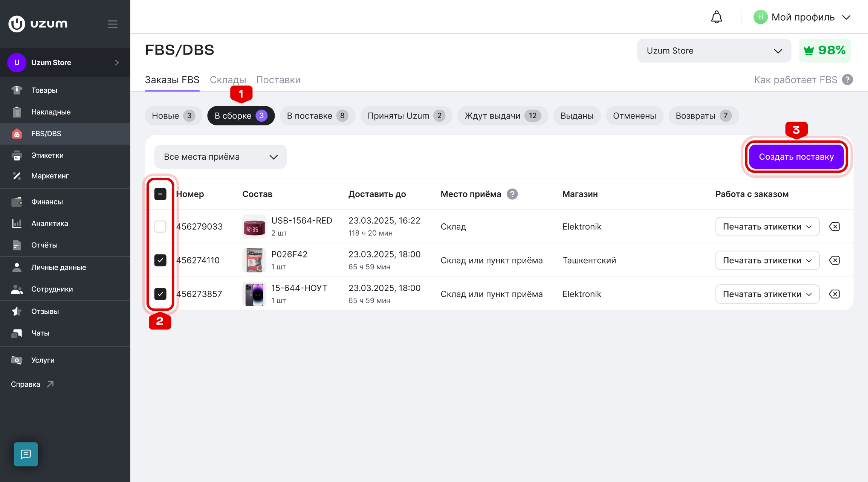Switch to the Поставки tab

tap(278, 80)
